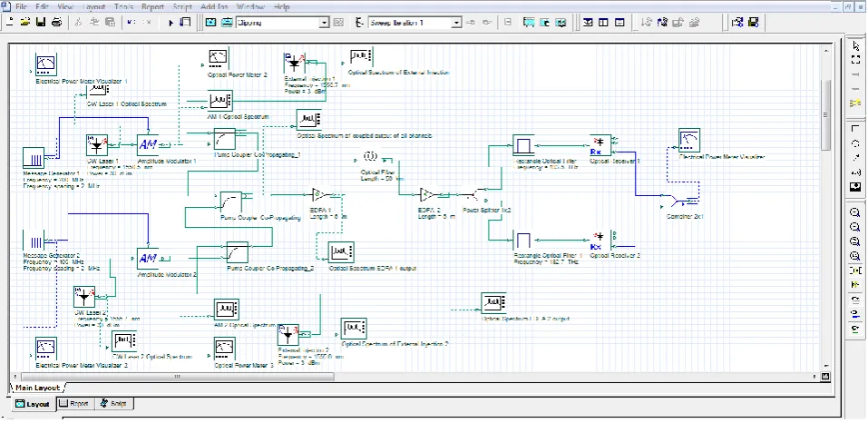Image resolution: width=868 pixels, height=423 pixels.
Task: Switch to the Report tab
Action: [74, 404]
